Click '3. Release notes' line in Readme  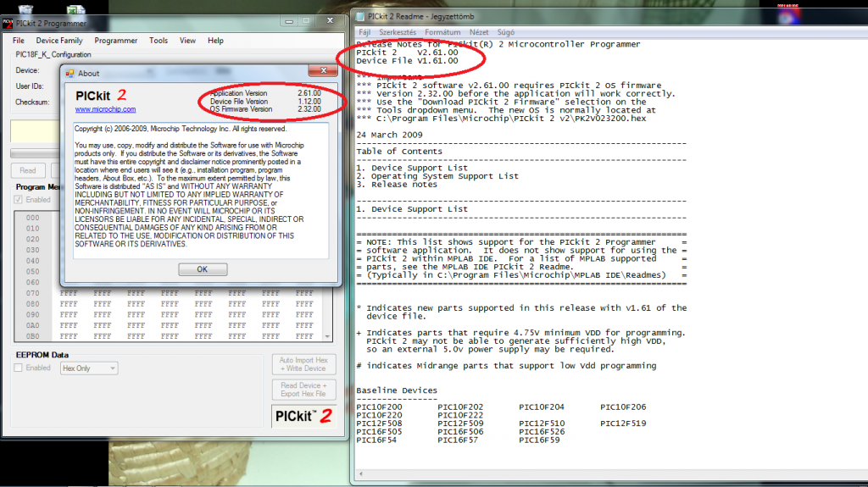tap(397, 185)
